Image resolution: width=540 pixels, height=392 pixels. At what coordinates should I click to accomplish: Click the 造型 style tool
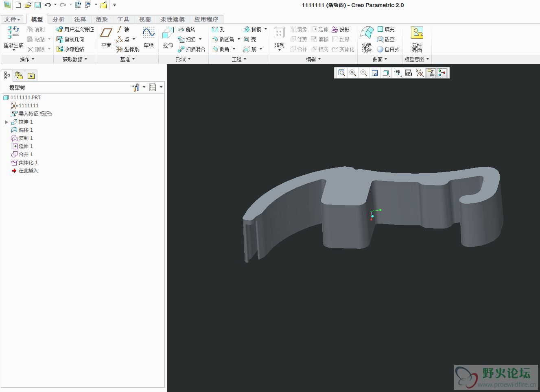[x=386, y=39]
